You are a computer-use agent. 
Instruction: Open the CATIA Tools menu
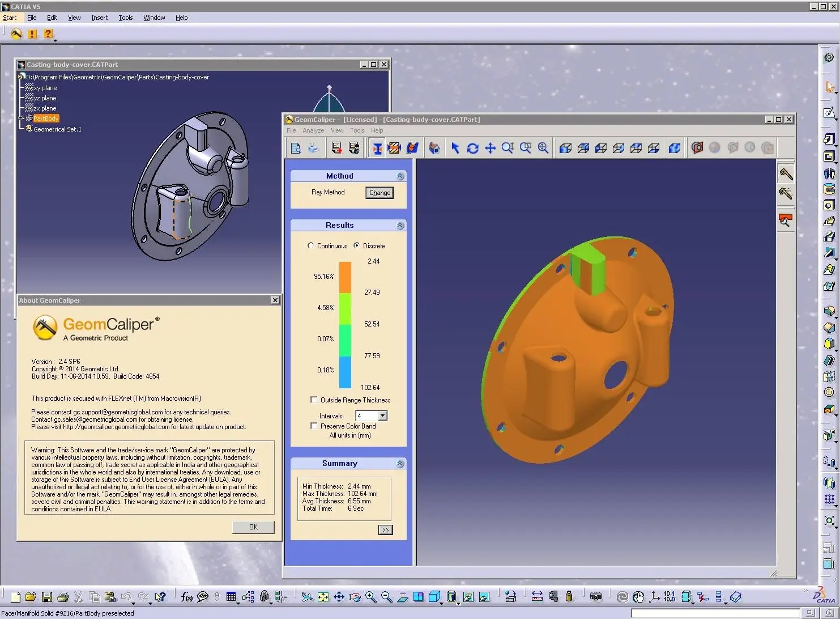tap(126, 18)
